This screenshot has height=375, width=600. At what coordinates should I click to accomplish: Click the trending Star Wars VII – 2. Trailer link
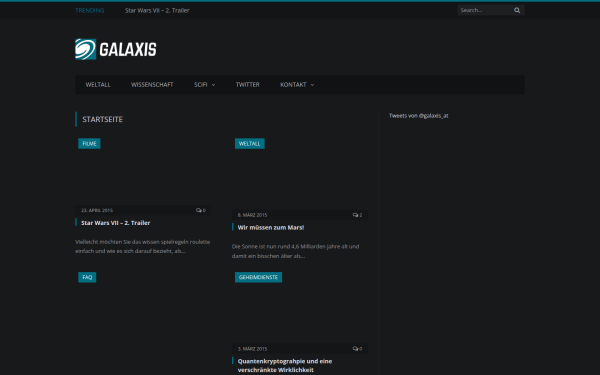pyautogui.click(x=157, y=10)
